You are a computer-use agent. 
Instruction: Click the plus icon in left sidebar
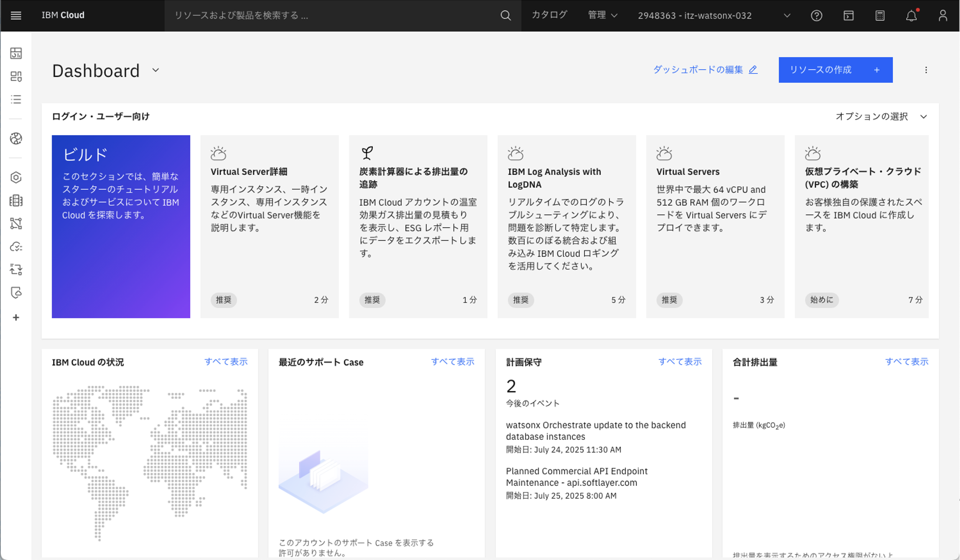point(16,318)
